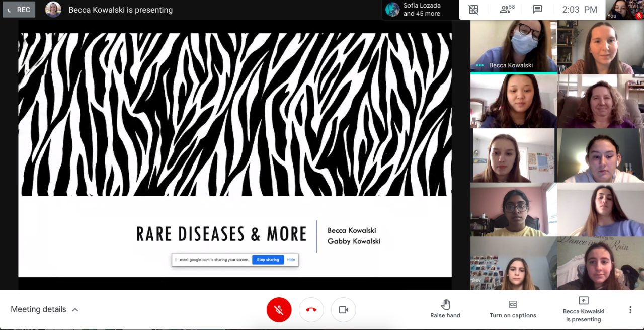Click the REC recording indicator

[19, 10]
